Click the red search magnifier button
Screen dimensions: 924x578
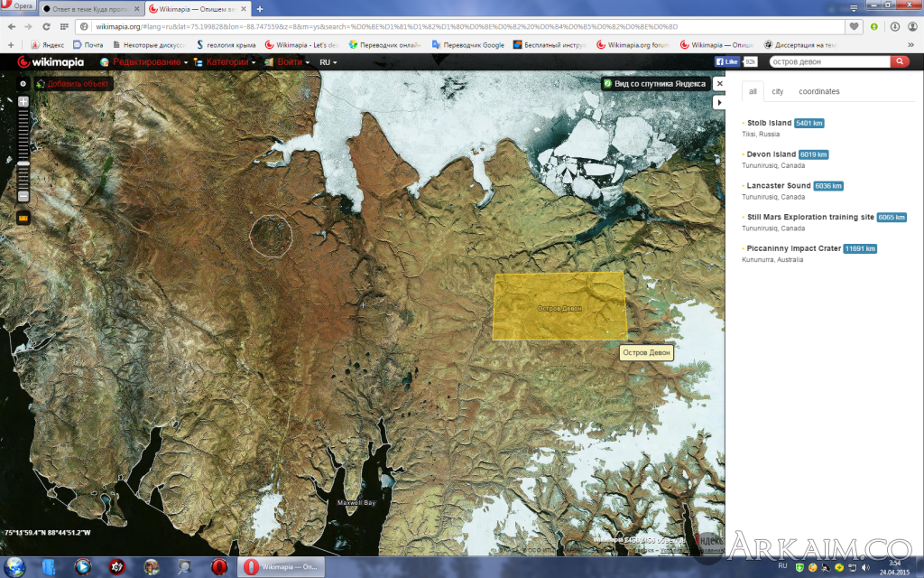[x=900, y=61]
